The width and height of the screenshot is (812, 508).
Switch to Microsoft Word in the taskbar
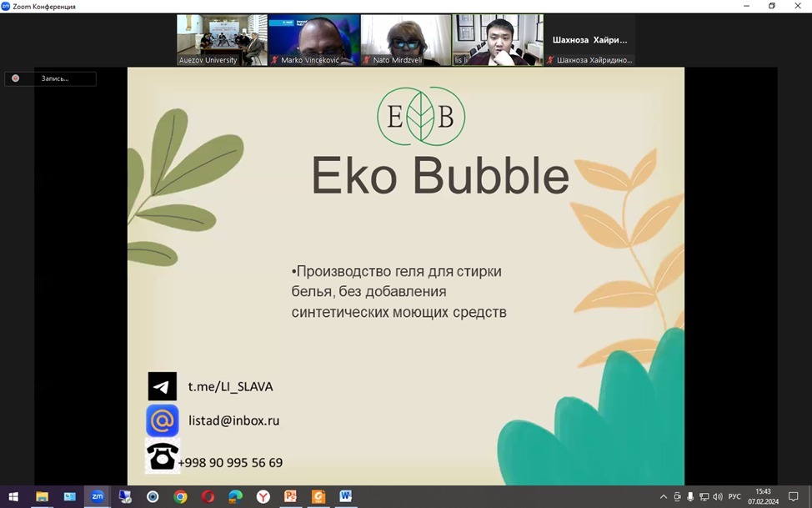click(x=346, y=496)
